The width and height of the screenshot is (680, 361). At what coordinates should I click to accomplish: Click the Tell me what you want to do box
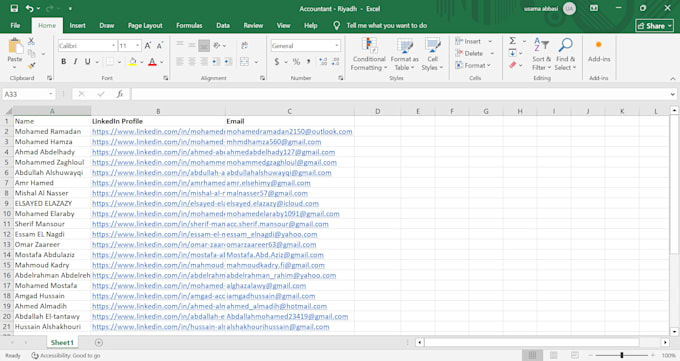coord(386,26)
